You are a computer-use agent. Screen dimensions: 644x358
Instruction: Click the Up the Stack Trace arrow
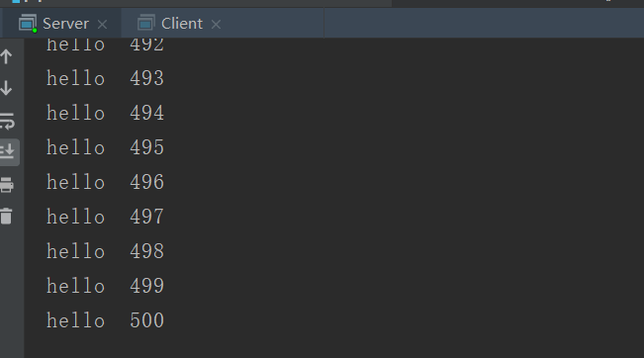(6, 56)
